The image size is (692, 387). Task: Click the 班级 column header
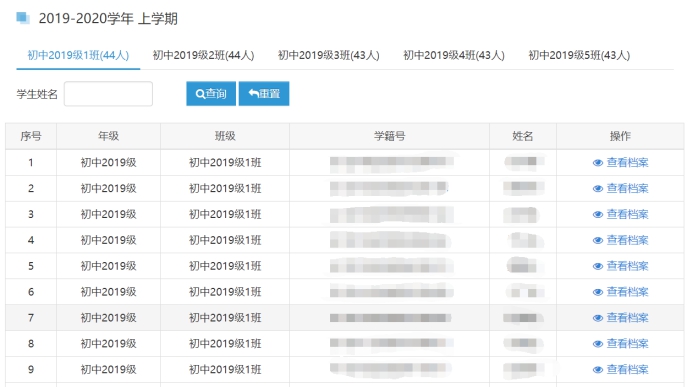225,136
